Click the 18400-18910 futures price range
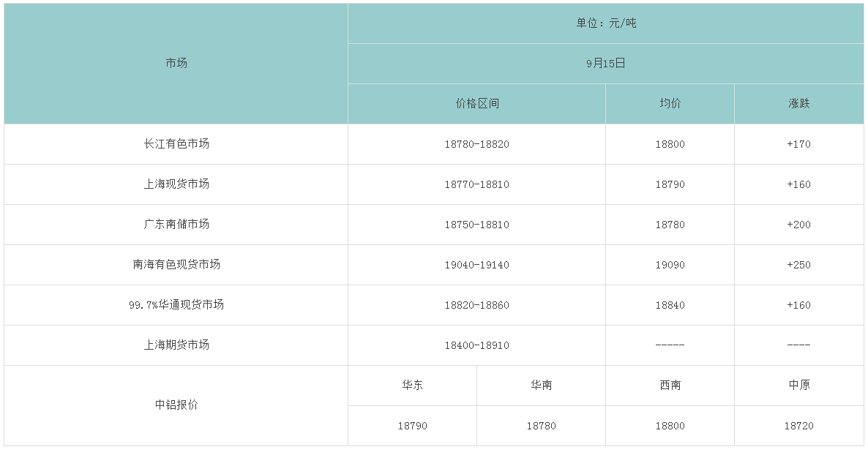The width and height of the screenshot is (868, 455). click(476, 345)
